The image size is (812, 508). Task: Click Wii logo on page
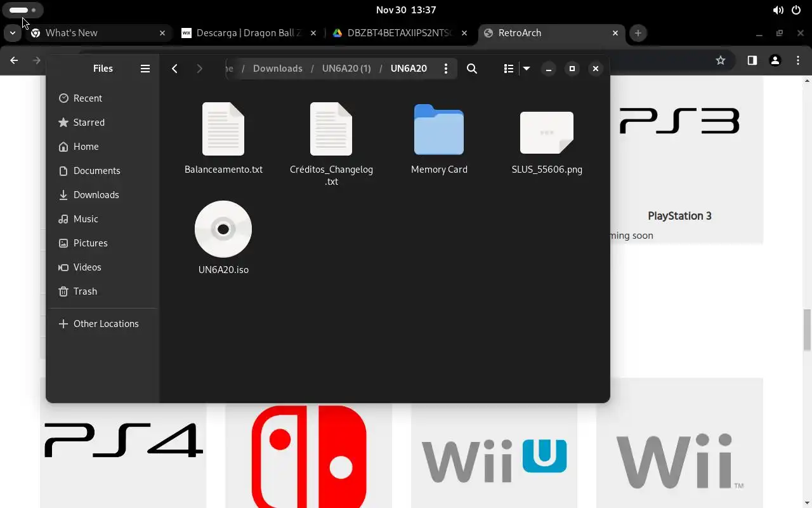(679, 461)
